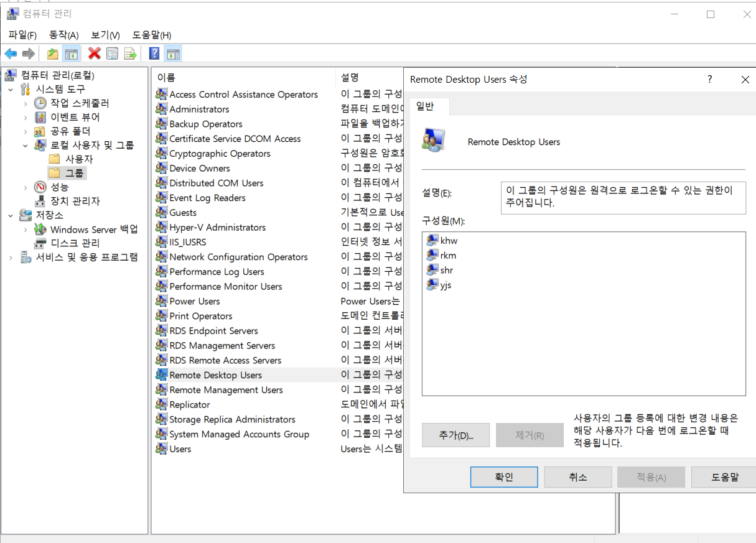Open the 보기(V) menu
The height and width of the screenshot is (543, 756).
(x=105, y=35)
